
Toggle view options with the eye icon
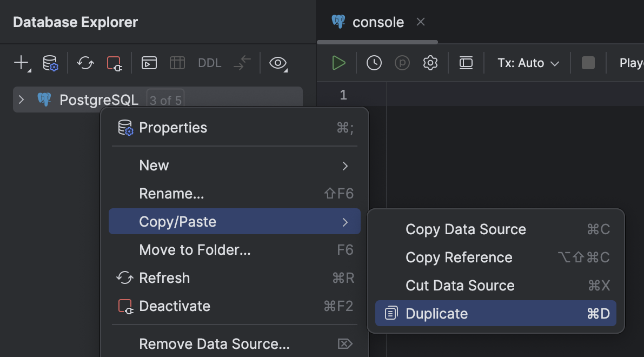[x=278, y=63]
